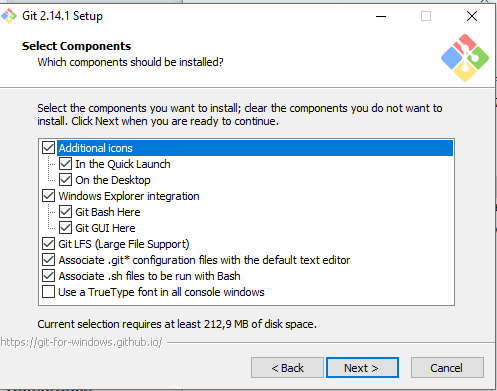Enable TrueType font in console windows
The height and width of the screenshot is (391, 497).
[48, 292]
